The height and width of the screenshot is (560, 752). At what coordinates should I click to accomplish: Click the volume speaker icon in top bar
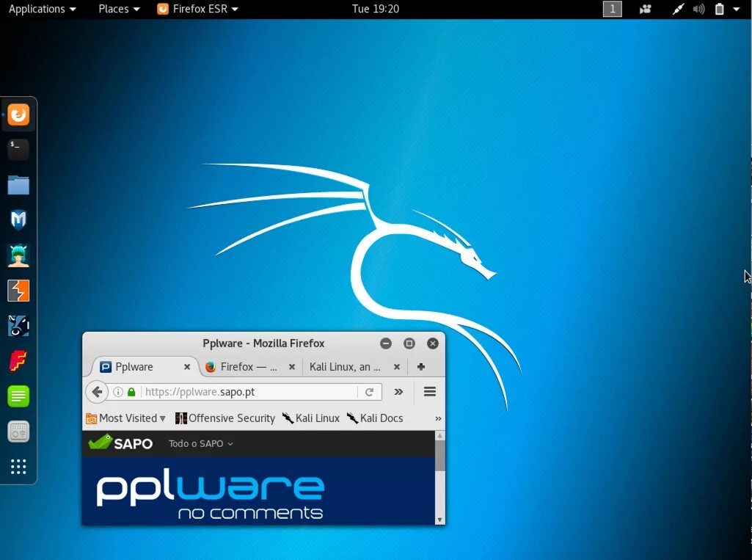pyautogui.click(x=698, y=9)
